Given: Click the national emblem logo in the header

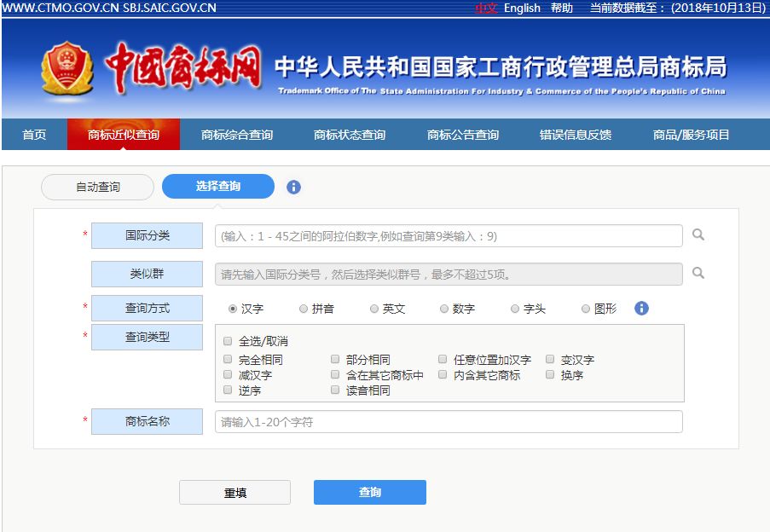Looking at the screenshot, I should (x=67, y=68).
